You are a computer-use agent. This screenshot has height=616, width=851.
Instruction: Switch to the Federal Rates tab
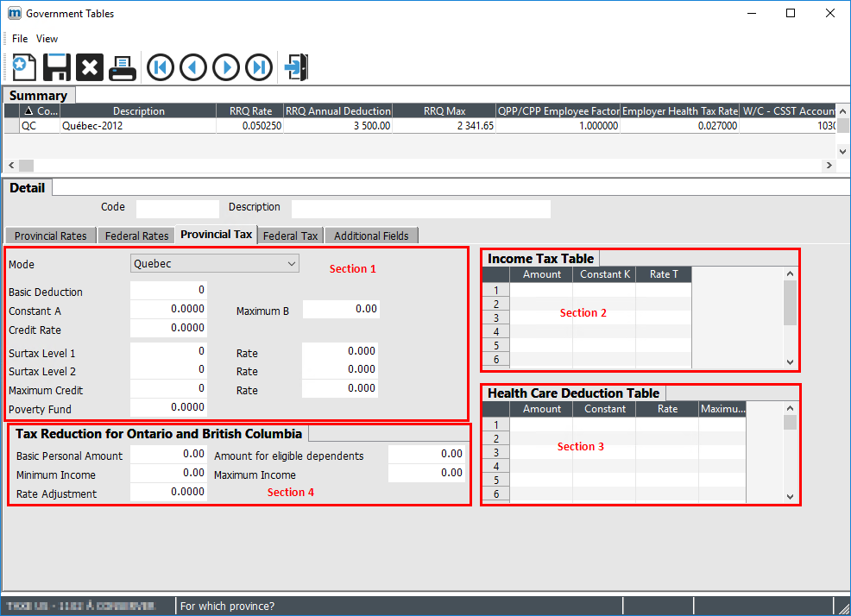point(136,236)
